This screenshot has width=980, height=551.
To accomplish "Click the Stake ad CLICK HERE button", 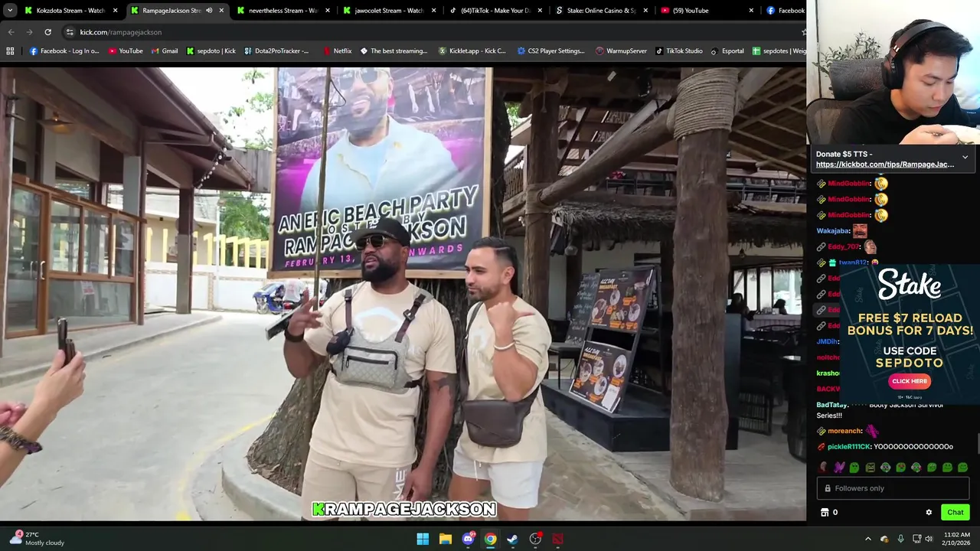I will point(910,381).
